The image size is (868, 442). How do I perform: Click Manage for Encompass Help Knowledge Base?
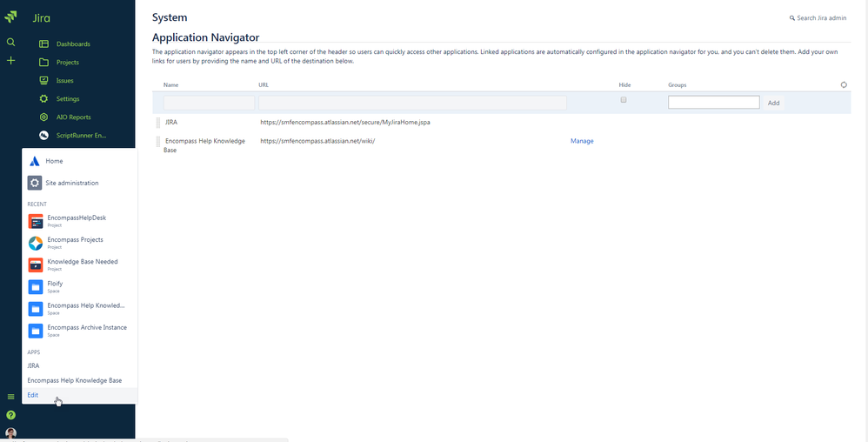pyautogui.click(x=582, y=141)
